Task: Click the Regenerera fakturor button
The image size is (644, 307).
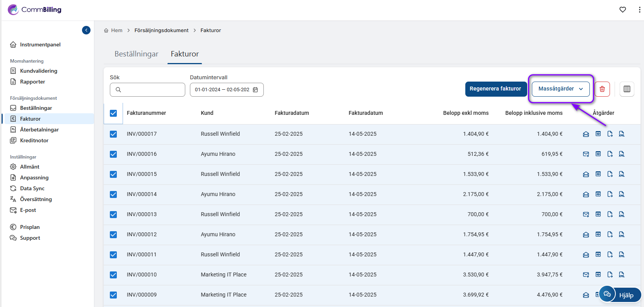Action: coord(495,89)
